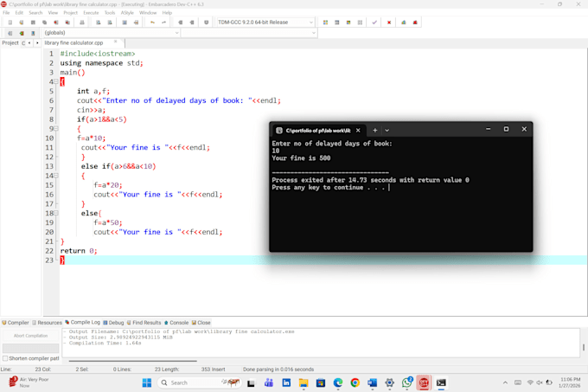Click the Find toolbar icon

(99, 22)
